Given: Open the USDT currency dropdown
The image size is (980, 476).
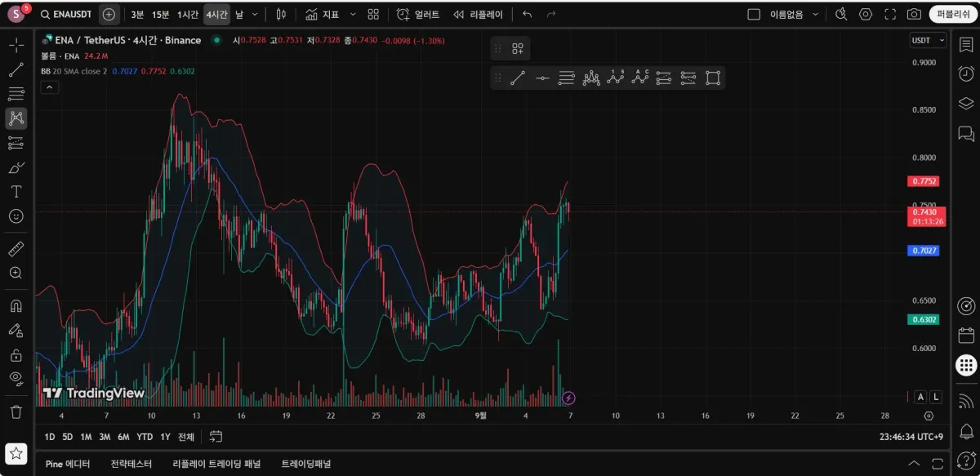Looking at the screenshot, I should pos(928,40).
